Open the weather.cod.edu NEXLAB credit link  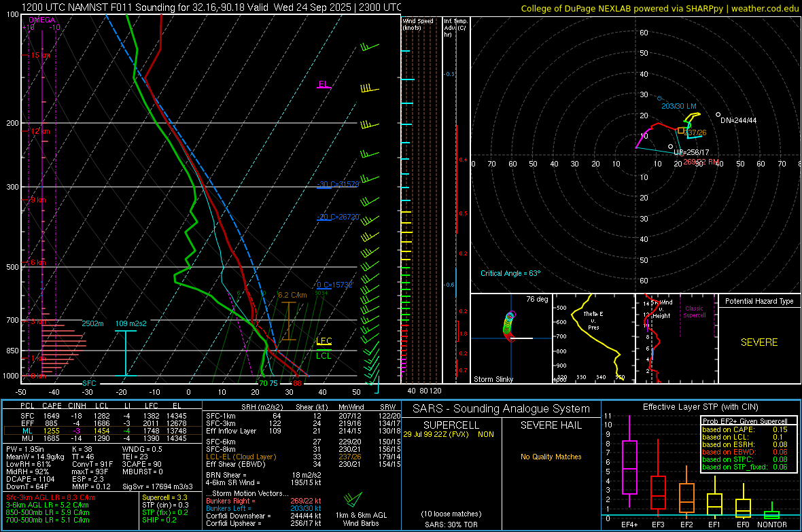(x=660, y=8)
